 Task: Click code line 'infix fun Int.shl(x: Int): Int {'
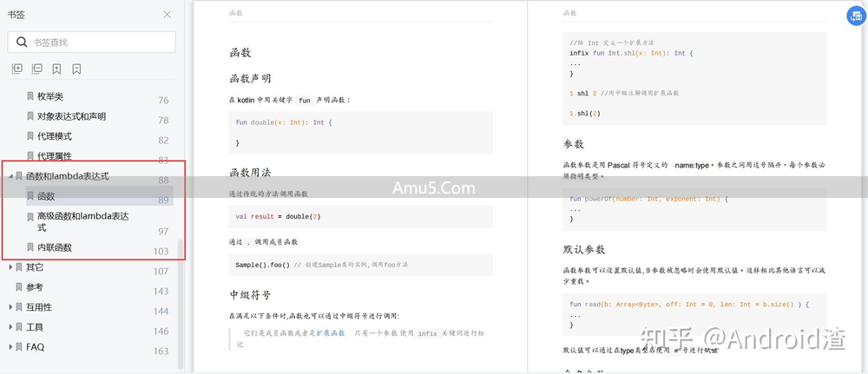click(x=631, y=53)
